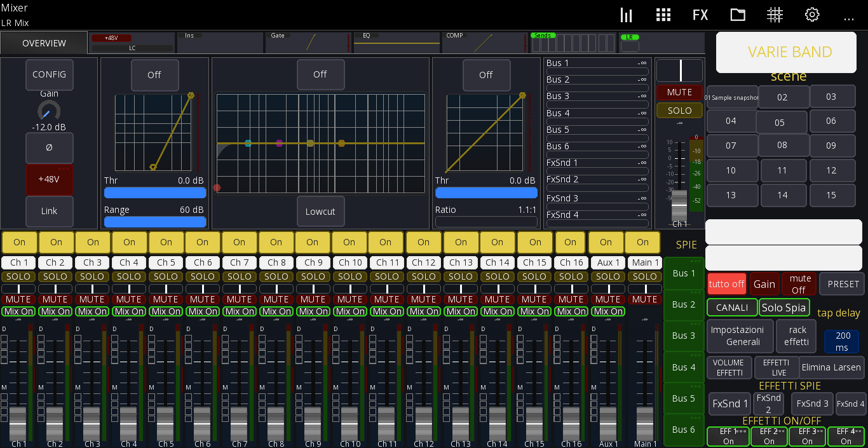Toggle the Lowcut button

click(x=320, y=212)
